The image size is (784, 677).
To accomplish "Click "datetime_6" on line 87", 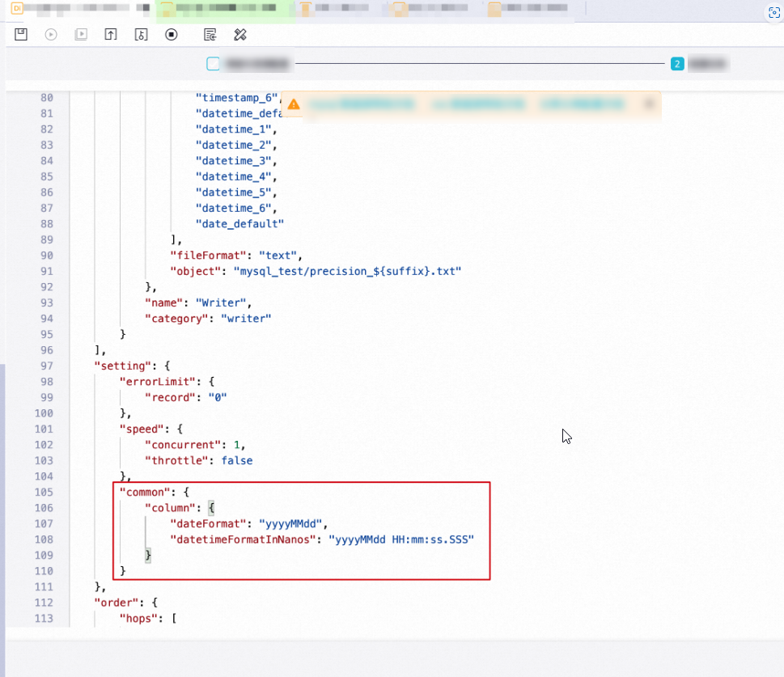I will [234, 208].
